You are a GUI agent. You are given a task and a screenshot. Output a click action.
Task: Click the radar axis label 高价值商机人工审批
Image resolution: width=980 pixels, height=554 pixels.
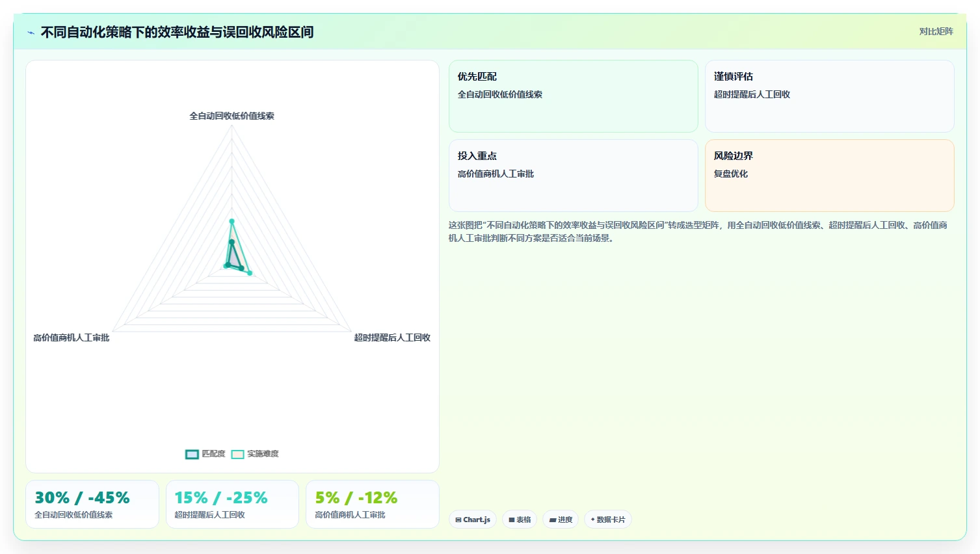pos(72,337)
